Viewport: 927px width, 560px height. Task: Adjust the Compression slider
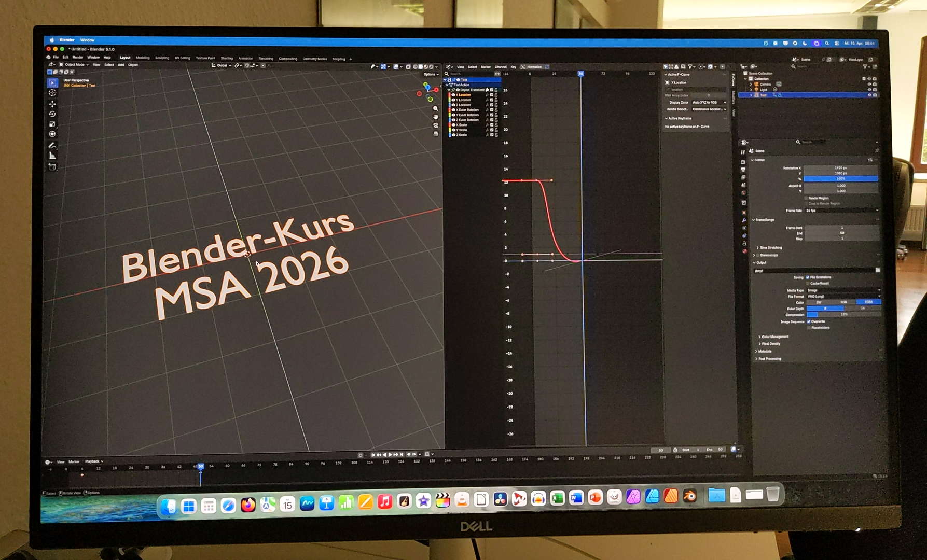[844, 314]
